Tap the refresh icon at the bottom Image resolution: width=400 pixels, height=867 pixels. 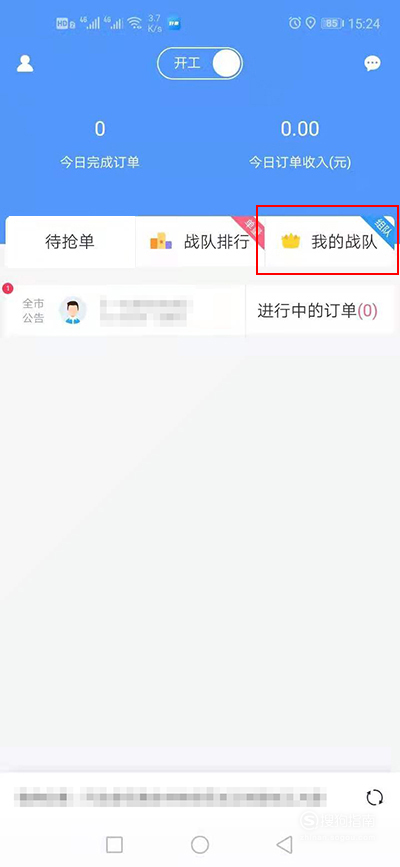[x=375, y=797]
